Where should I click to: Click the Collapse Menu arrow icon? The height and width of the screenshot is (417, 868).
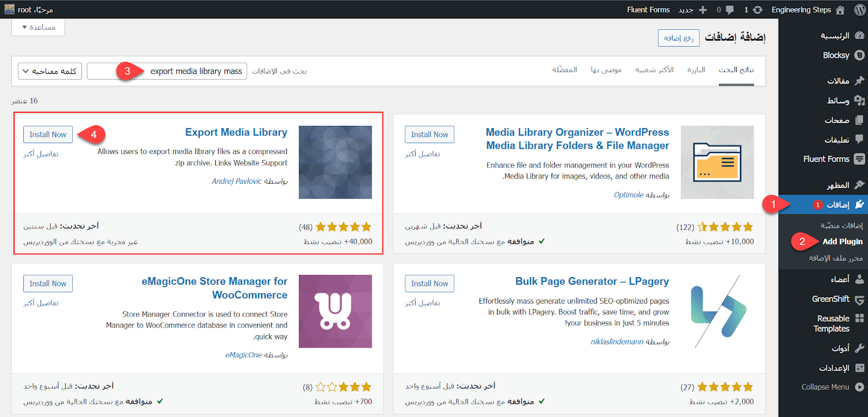tap(859, 387)
